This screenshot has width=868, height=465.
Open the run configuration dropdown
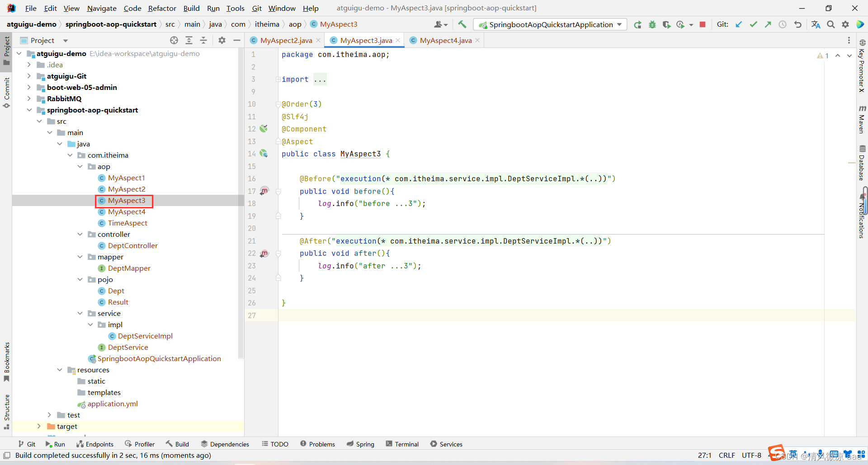tap(550, 24)
